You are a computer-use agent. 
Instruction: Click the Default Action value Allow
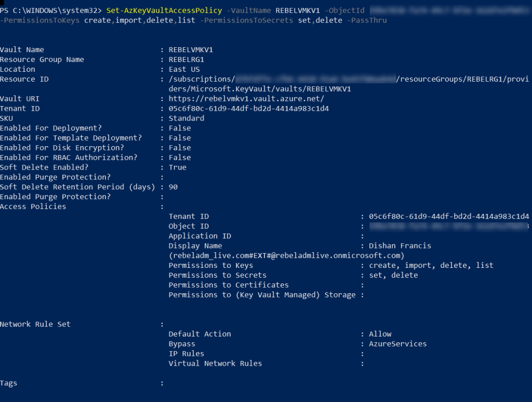click(x=380, y=334)
